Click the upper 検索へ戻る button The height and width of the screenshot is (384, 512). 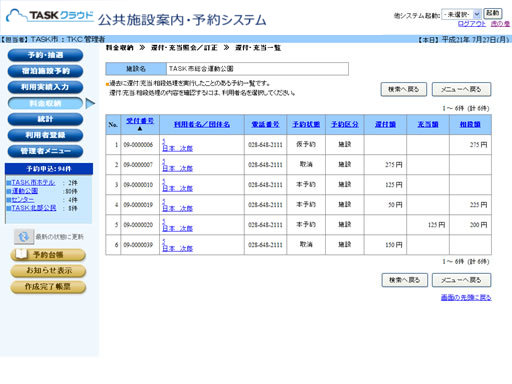(x=403, y=89)
